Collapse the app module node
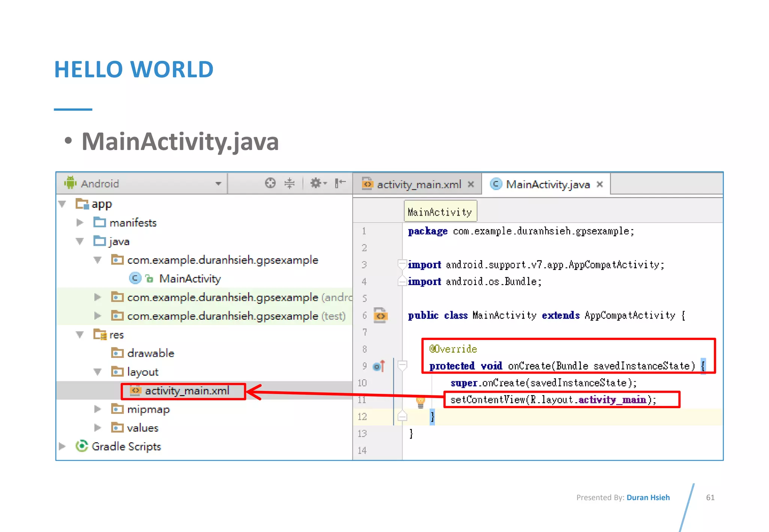Viewport: 769px width, 532px height. 62,204
